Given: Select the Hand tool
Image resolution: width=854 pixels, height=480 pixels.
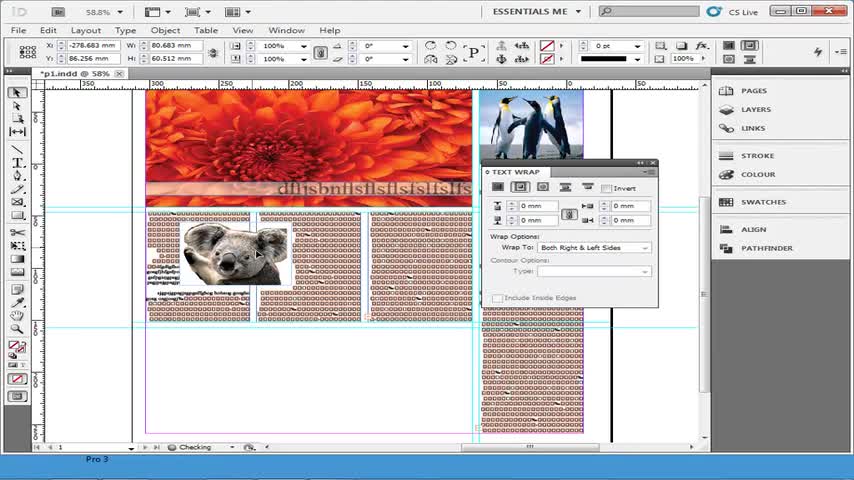Looking at the screenshot, I should click(x=17, y=315).
